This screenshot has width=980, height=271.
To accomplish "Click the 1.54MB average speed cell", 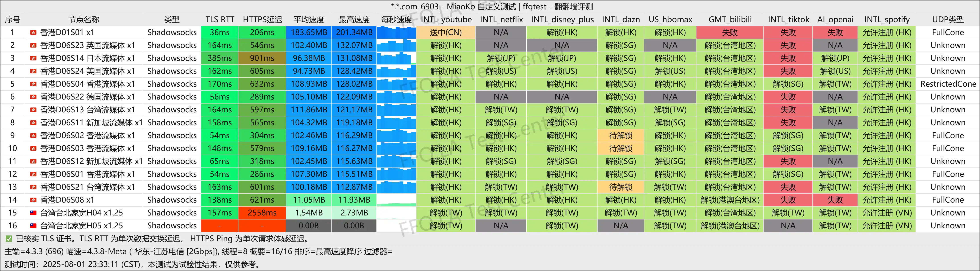I will [309, 213].
